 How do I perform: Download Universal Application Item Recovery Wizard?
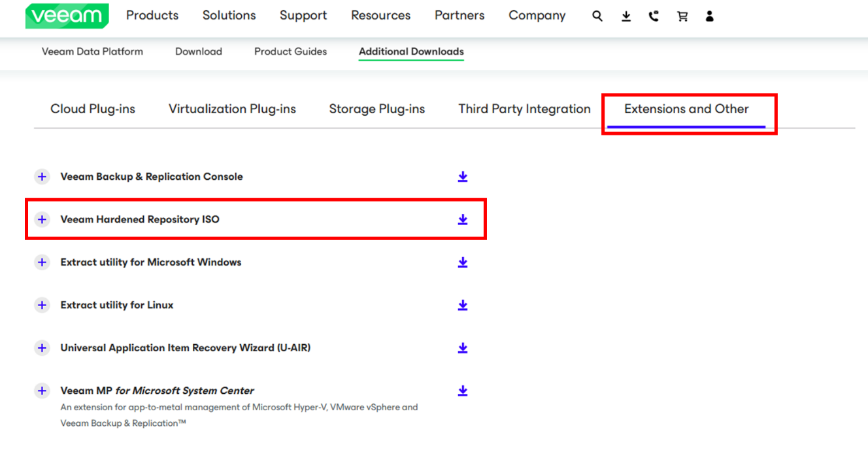click(463, 348)
